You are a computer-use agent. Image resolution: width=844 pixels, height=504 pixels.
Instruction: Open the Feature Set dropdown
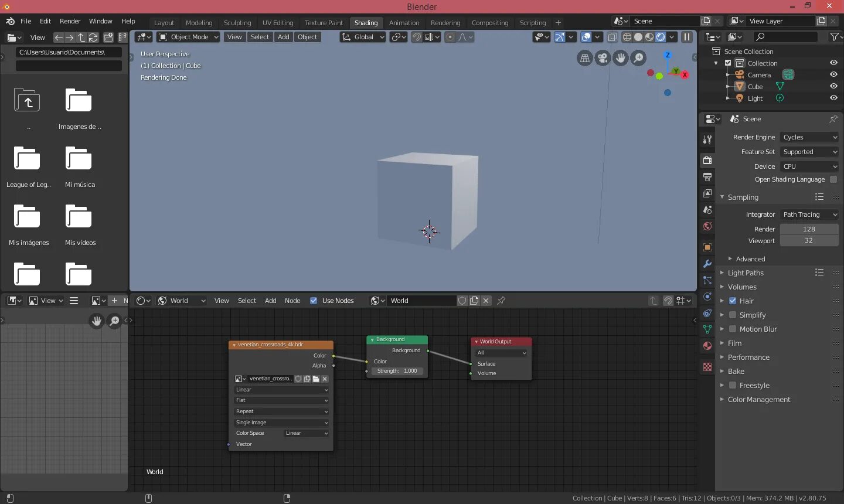[809, 152]
